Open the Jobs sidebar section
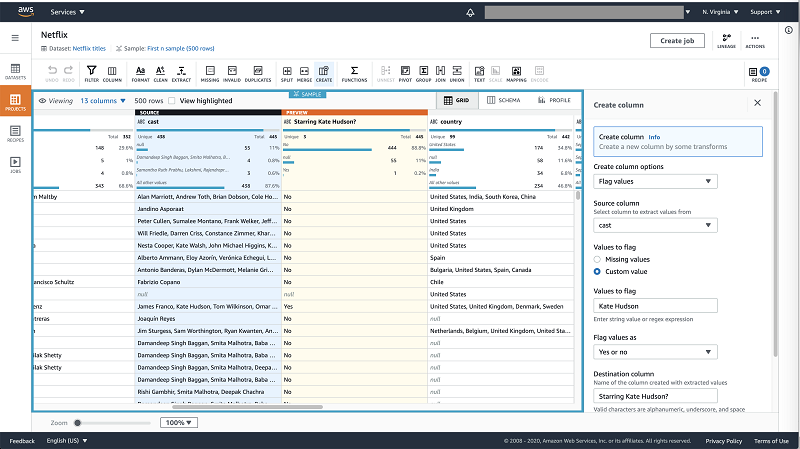 15,165
